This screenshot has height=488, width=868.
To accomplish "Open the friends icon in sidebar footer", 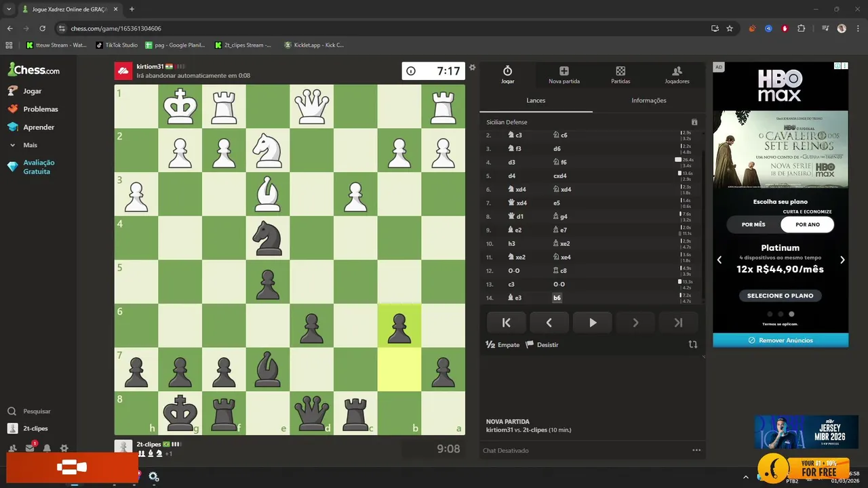I will [x=12, y=449].
